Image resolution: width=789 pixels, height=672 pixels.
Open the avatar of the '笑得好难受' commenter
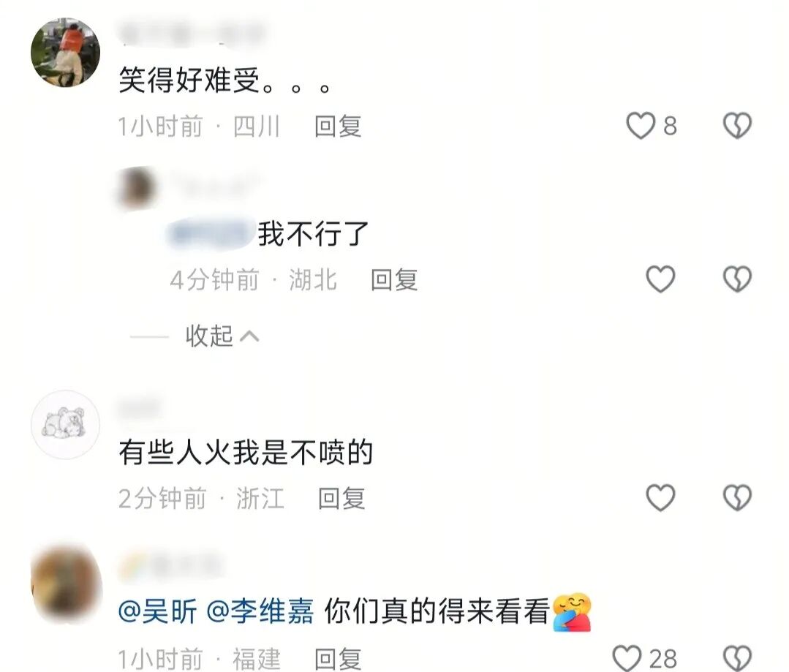tap(65, 53)
